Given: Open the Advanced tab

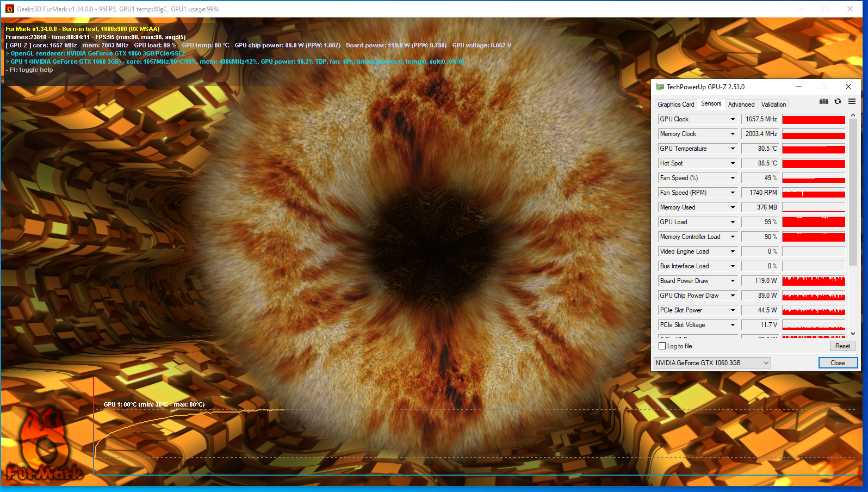Looking at the screenshot, I should (x=741, y=104).
